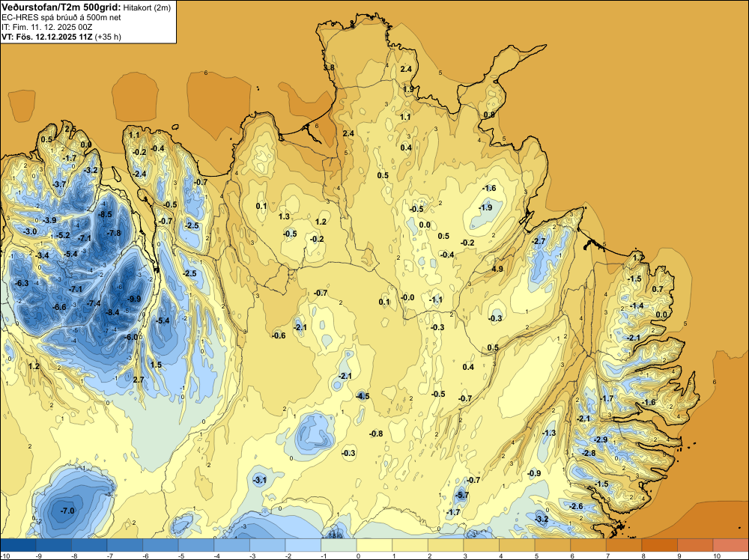Click the -1.4 temperature value
The image size is (749, 560).
click(637, 306)
